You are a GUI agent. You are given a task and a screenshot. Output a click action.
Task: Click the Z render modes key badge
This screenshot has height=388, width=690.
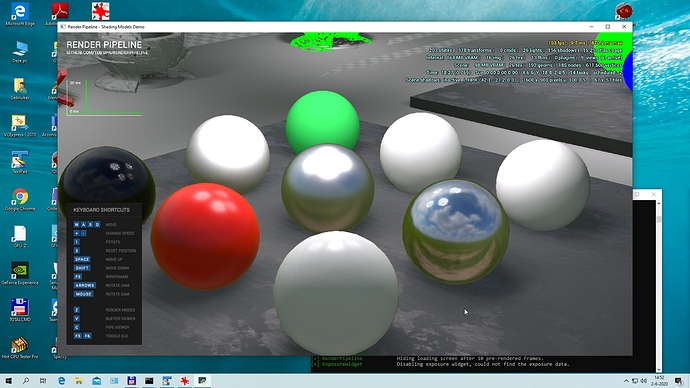pyautogui.click(x=77, y=310)
